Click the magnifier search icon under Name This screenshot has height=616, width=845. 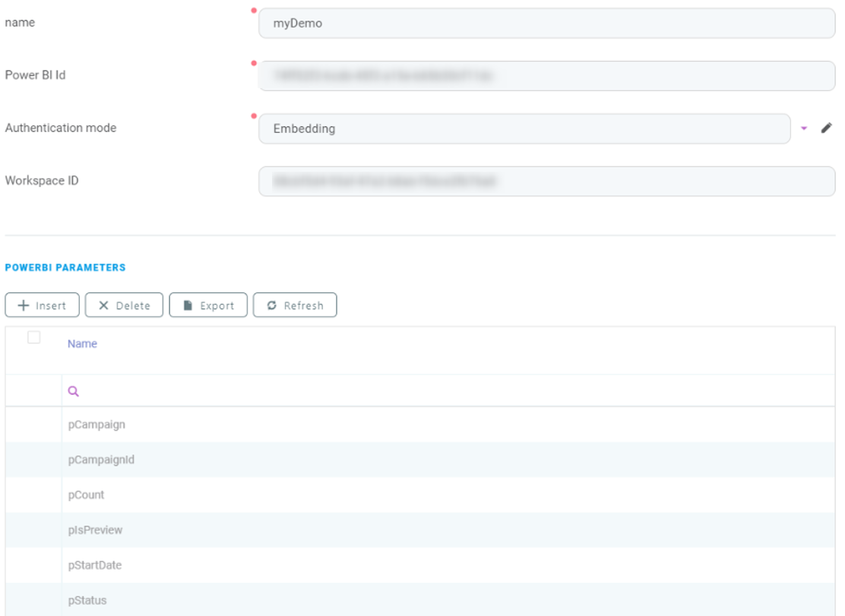point(74,391)
